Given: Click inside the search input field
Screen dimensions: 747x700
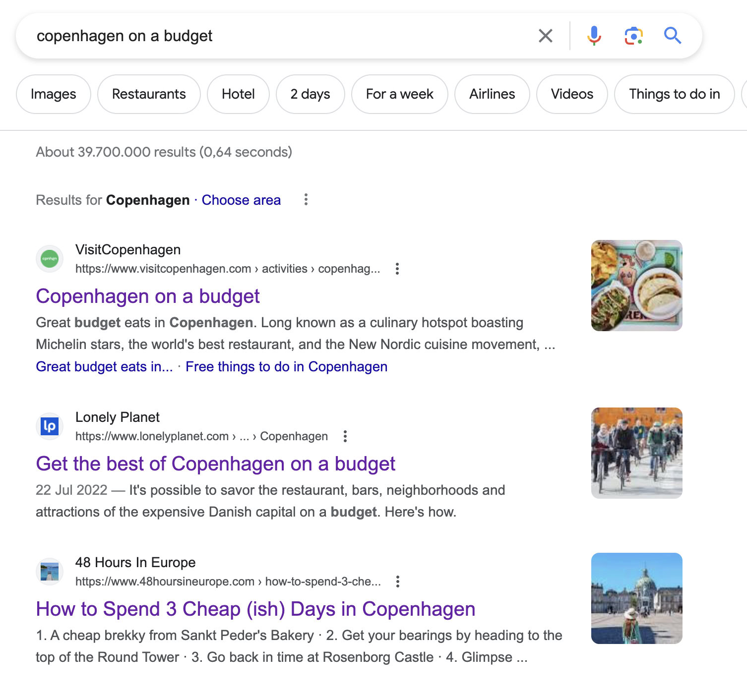Looking at the screenshot, I should click(x=248, y=35).
